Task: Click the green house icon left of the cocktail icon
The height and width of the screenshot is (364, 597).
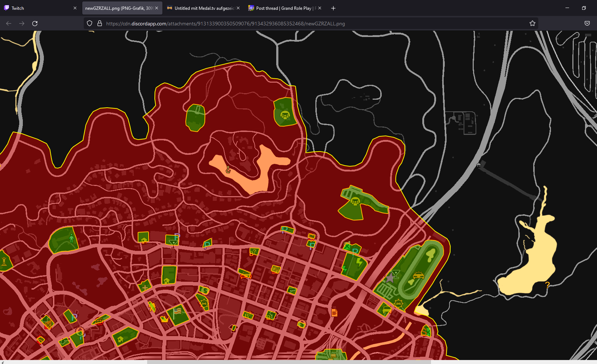Action: [x=144, y=240]
